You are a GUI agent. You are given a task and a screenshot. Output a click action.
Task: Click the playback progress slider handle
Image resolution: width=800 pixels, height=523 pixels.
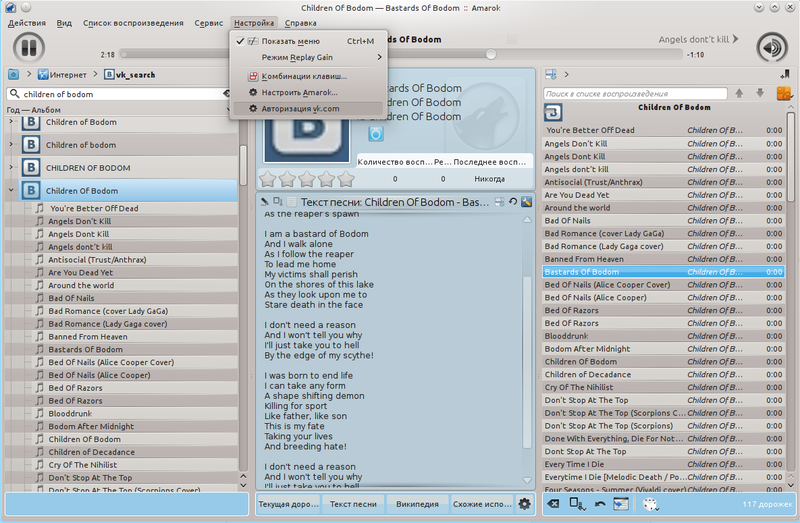pos(491,54)
